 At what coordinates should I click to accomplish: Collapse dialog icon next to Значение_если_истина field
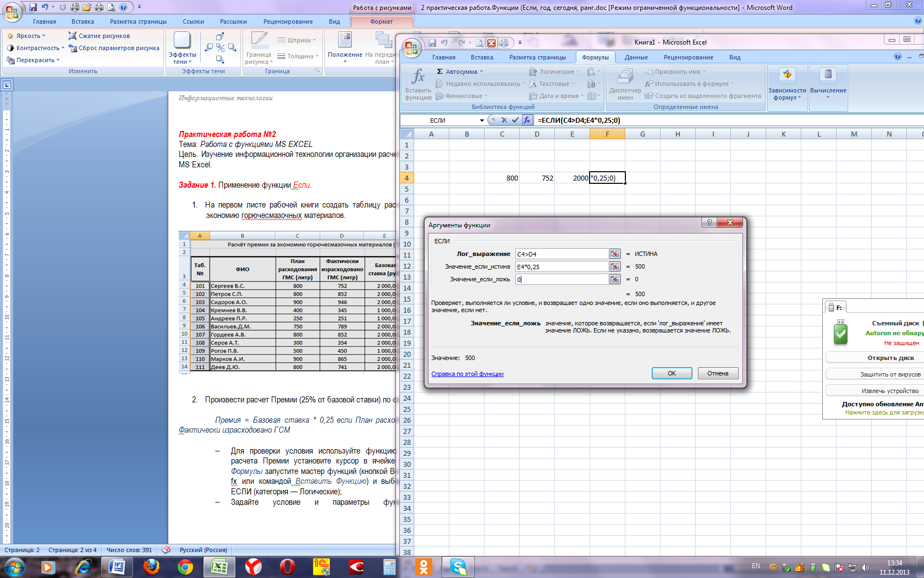click(x=614, y=266)
